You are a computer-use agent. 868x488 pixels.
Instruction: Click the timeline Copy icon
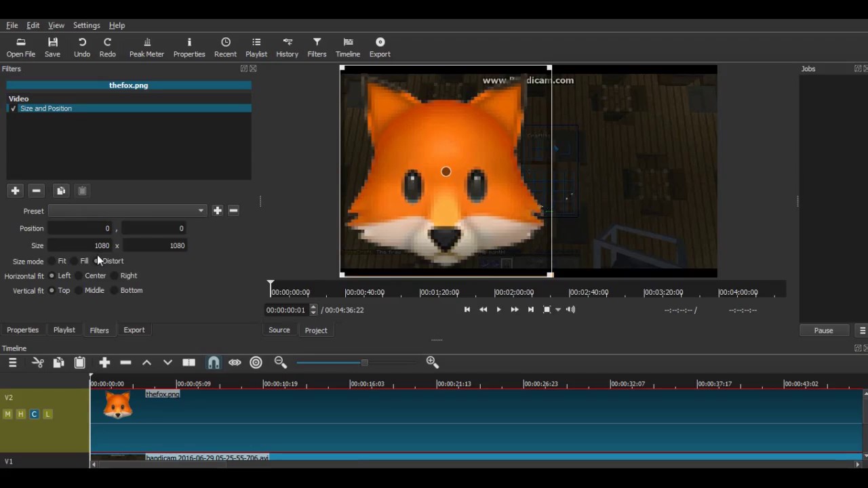coord(58,363)
